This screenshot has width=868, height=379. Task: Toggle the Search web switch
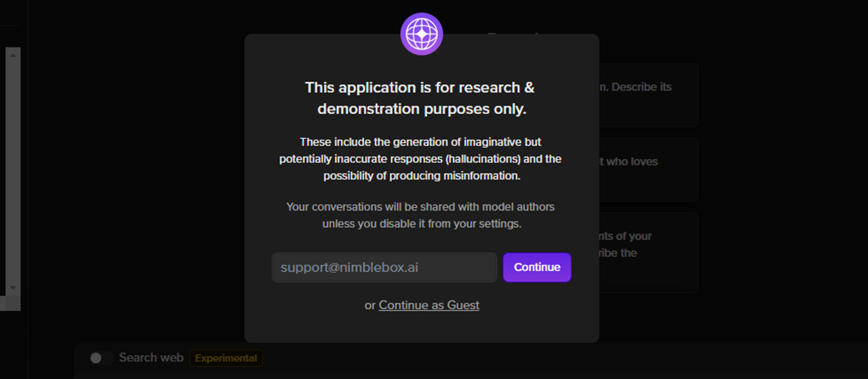(101, 358)
